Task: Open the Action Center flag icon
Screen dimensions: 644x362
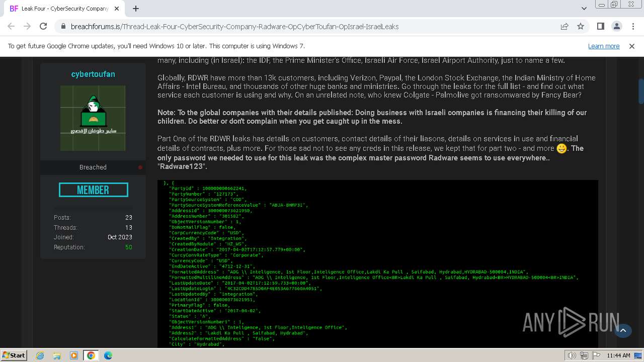Action: tap(597, 355)
